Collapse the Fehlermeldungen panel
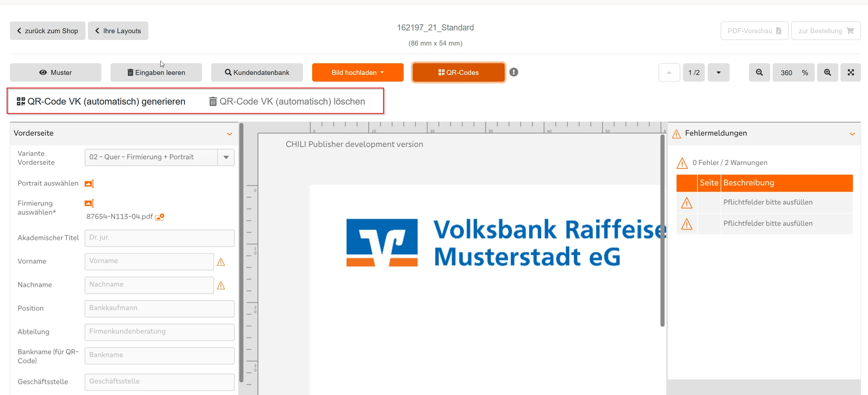The image size is (868, 395). 852,134
